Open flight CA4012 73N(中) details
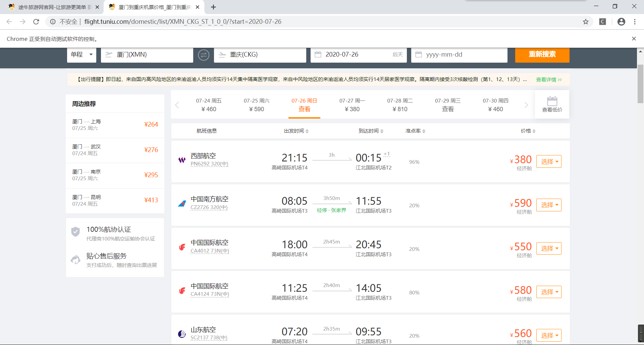The height and width of the screenshot is (345, 644). click(x=210, y=251)
